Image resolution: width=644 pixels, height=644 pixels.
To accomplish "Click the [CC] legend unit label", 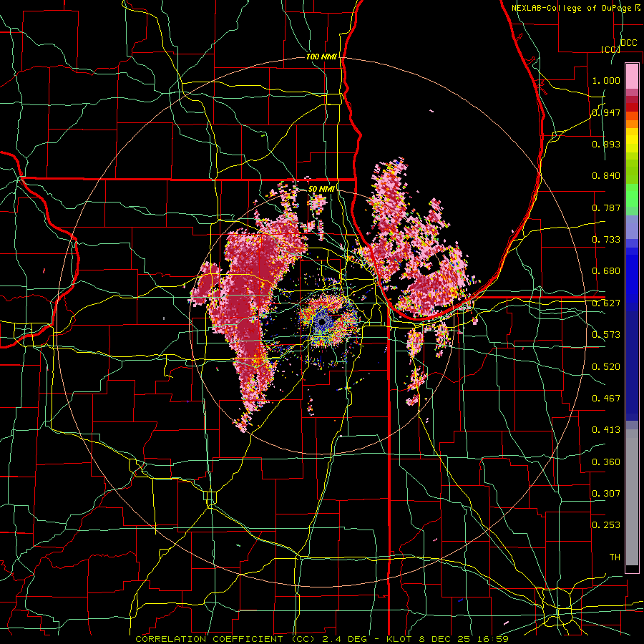I will pos(610,49).
